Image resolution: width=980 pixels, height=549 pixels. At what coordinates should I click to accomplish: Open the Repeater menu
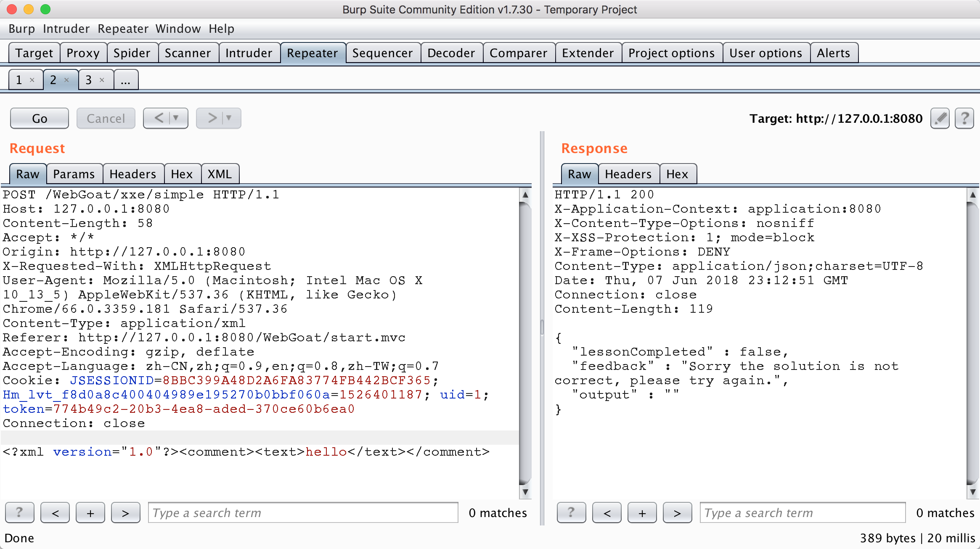click(123, 29)
